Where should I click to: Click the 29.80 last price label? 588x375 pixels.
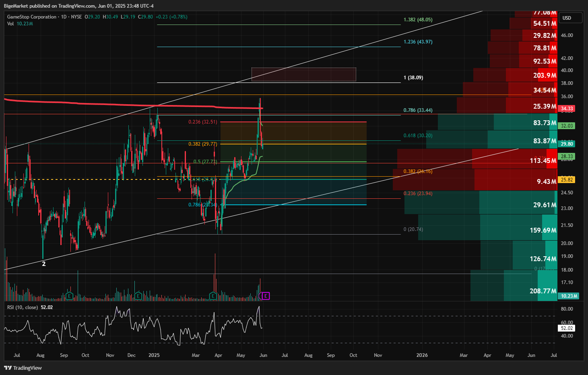pyautogui.click(x=567, y=144)
